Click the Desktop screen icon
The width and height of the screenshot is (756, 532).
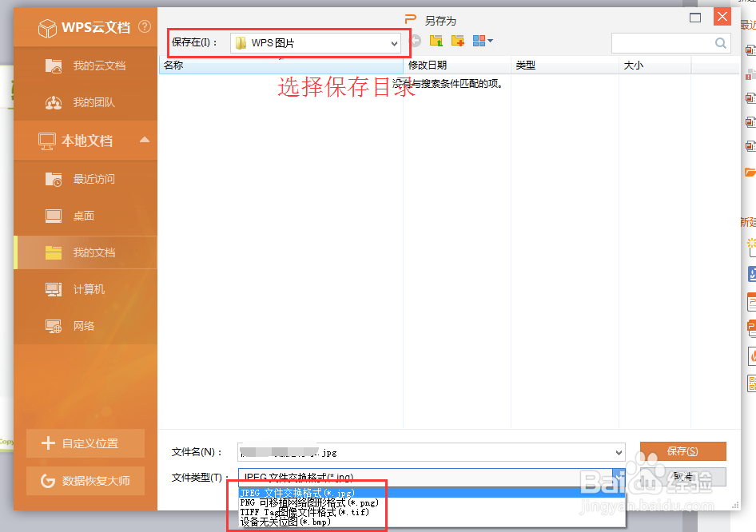point(53,216)
